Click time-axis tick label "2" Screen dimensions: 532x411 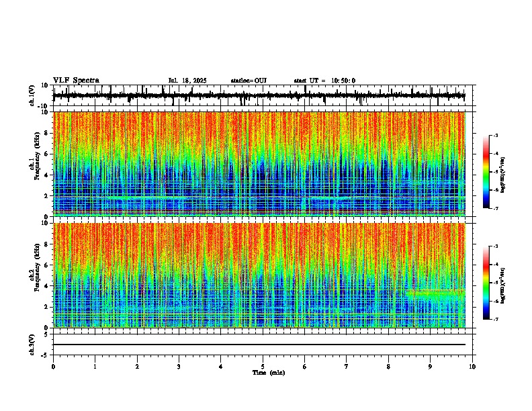pos(137,367)
